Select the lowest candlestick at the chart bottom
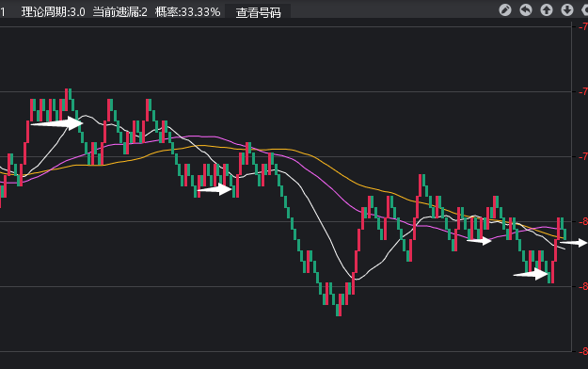The image size is (588, 369). pyautogui.click(x=339, y=305)
